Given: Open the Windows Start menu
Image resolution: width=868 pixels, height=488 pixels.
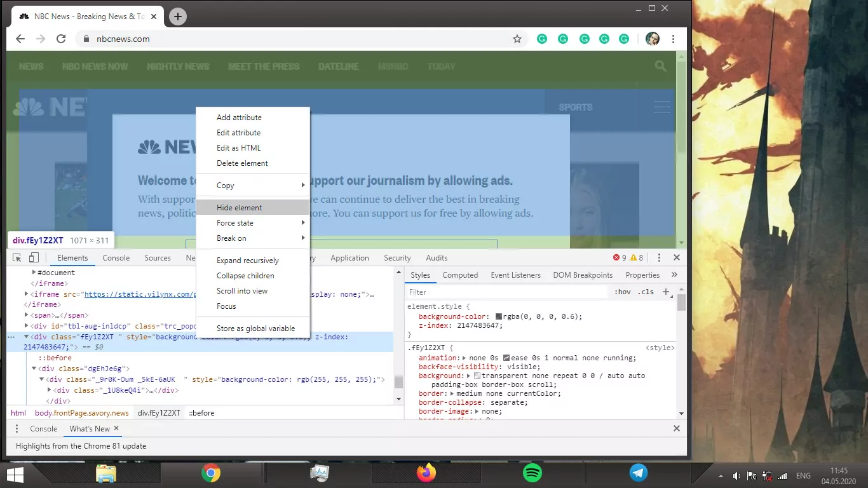Looking at the screenshot, I should click(15, 475).
